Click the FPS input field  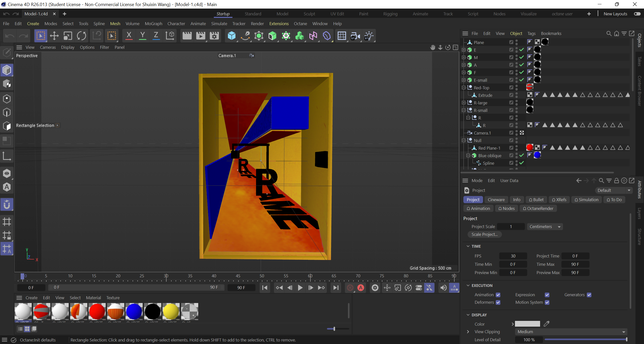[x=513, y=256]
